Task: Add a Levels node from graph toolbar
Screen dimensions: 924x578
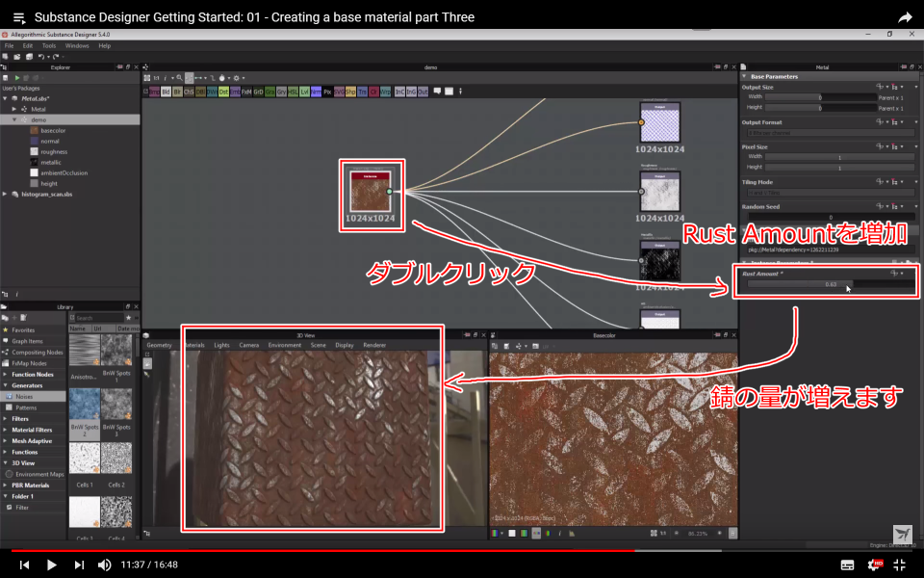Action: [305, 92]
